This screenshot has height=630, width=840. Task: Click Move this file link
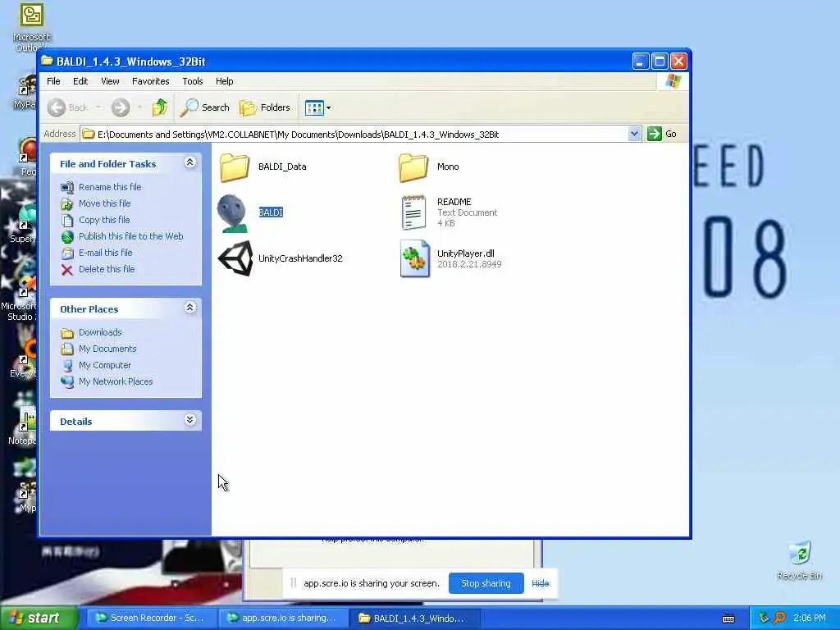coord(104,203)
